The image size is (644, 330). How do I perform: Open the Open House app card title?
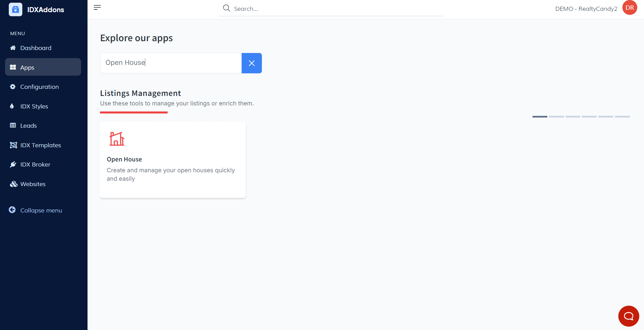point(124,159)
